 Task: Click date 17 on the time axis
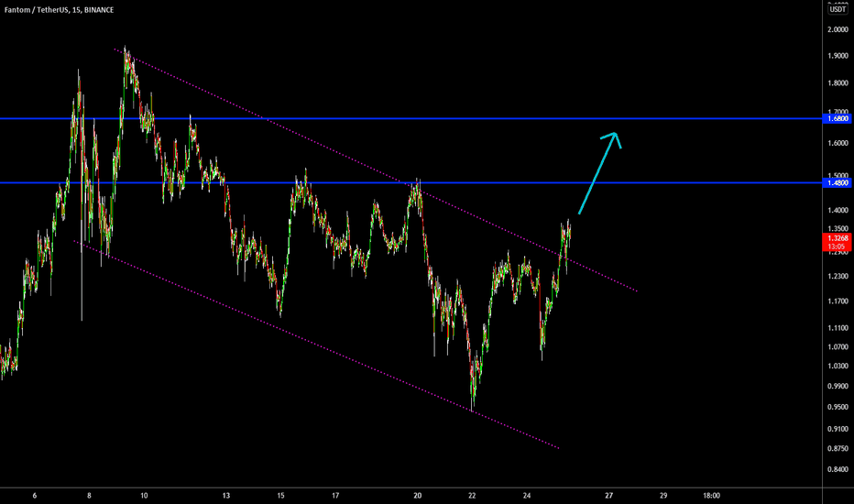(335, 496)
